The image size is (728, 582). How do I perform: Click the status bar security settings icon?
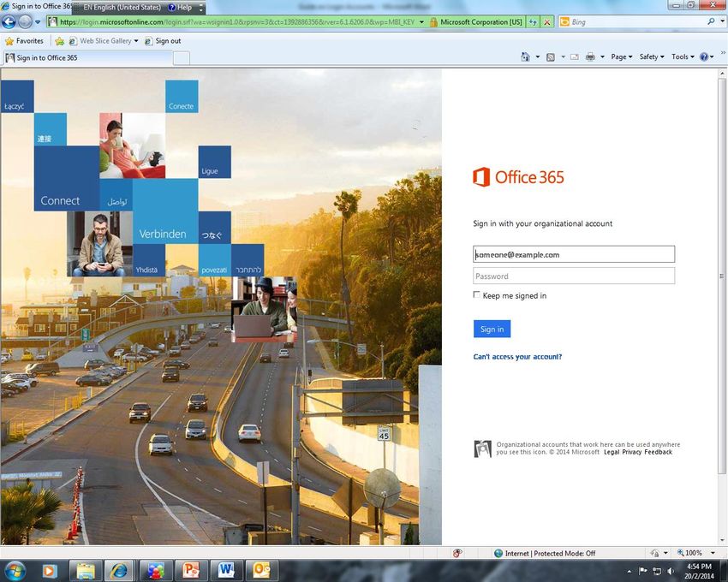(x=655, y=553)
